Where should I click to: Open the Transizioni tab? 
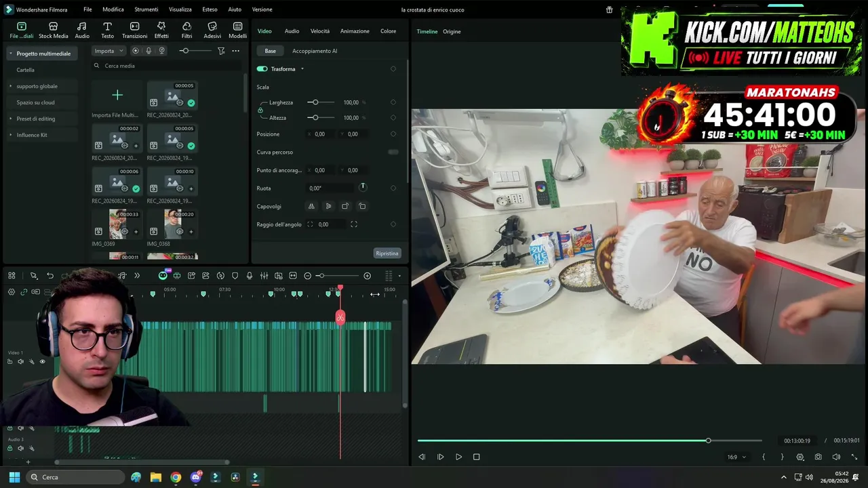coord(134,30)
